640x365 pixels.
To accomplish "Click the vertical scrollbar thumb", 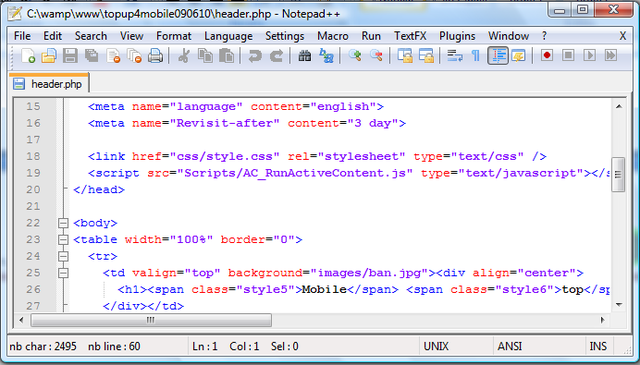I will click(618, 174).
